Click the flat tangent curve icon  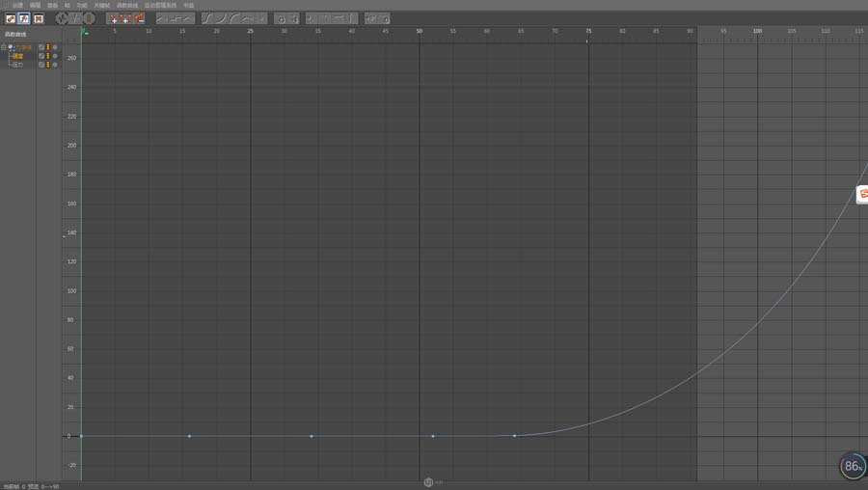[x=247, y=18]
